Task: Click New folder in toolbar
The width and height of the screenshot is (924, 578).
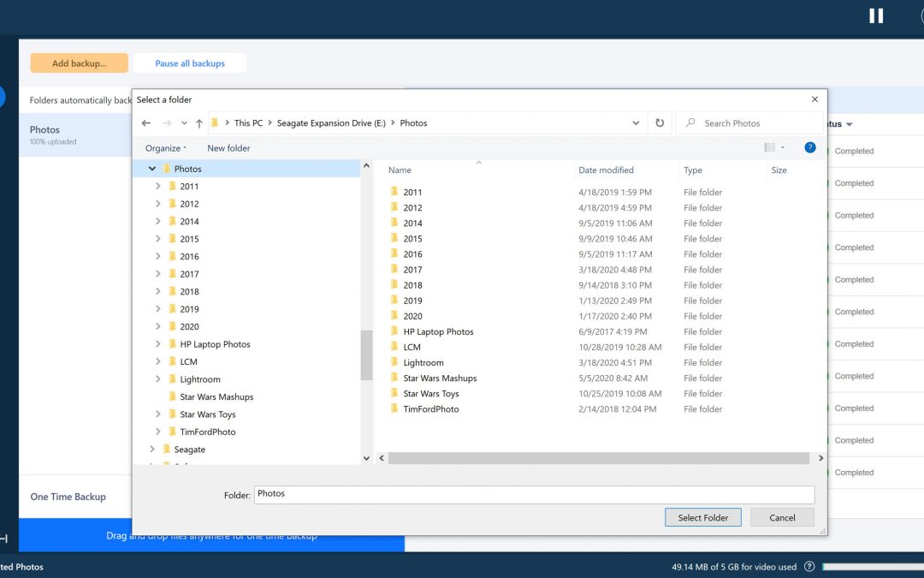Action: pyautogui.click(x=228, y=148)
